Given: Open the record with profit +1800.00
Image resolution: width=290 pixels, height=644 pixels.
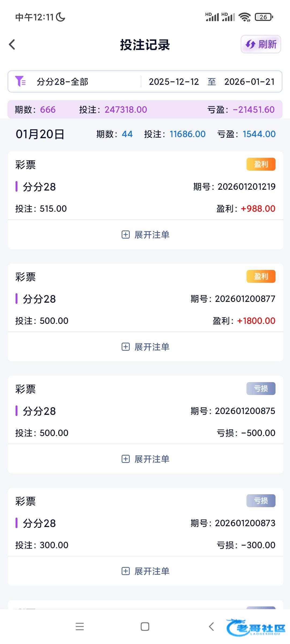Looking at the screenshot, I should point(145,299).
